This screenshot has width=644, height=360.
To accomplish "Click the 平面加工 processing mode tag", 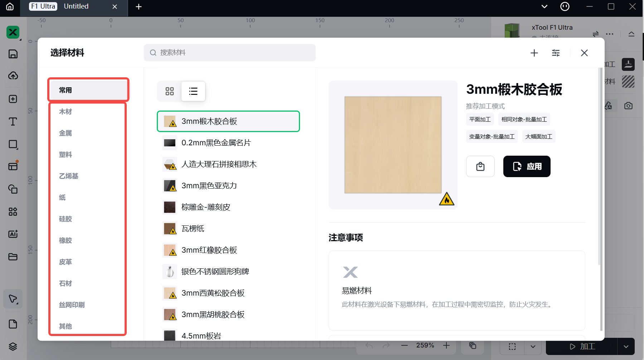I will tap(480, 119).
